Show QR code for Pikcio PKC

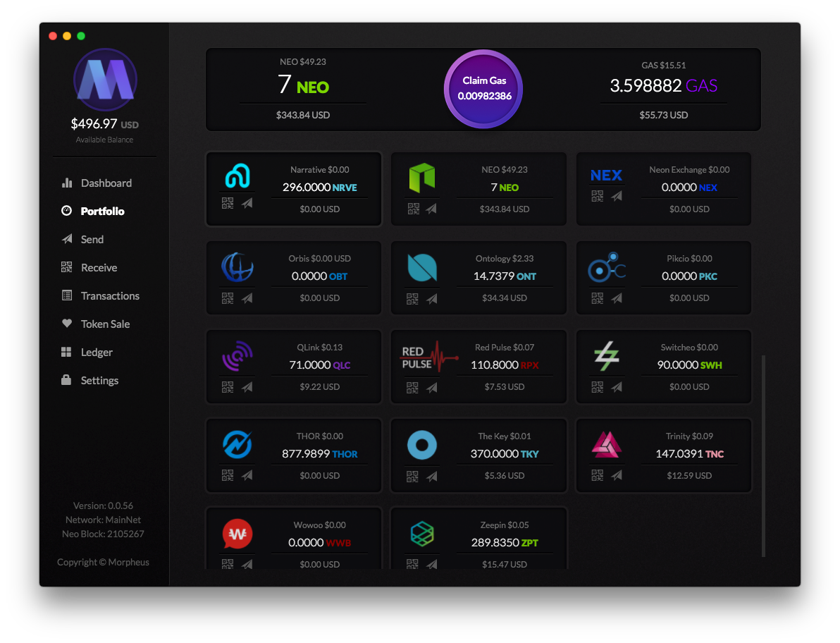point(598,298)
